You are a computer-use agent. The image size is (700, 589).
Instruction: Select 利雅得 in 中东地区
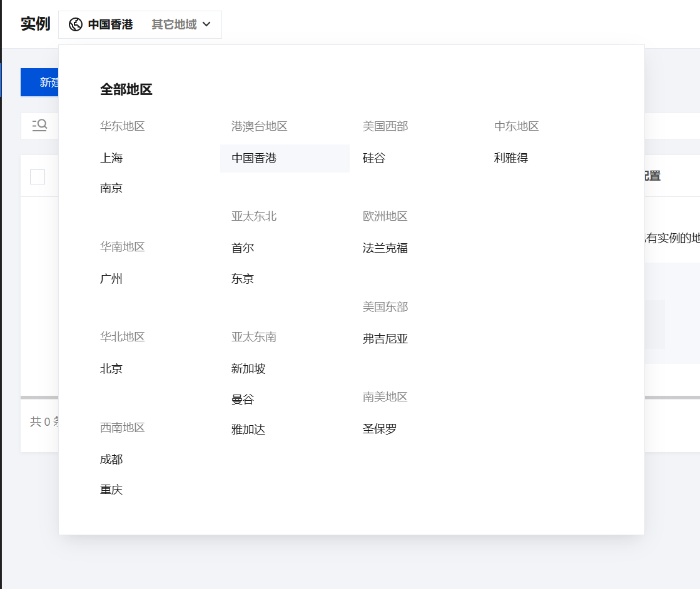(511, 158)
